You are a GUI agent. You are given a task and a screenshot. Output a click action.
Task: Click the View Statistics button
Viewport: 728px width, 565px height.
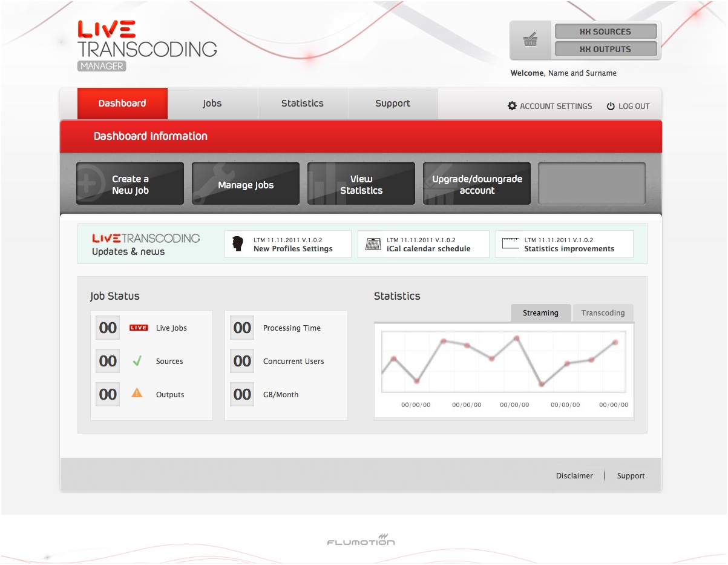[x=361, y=184]
